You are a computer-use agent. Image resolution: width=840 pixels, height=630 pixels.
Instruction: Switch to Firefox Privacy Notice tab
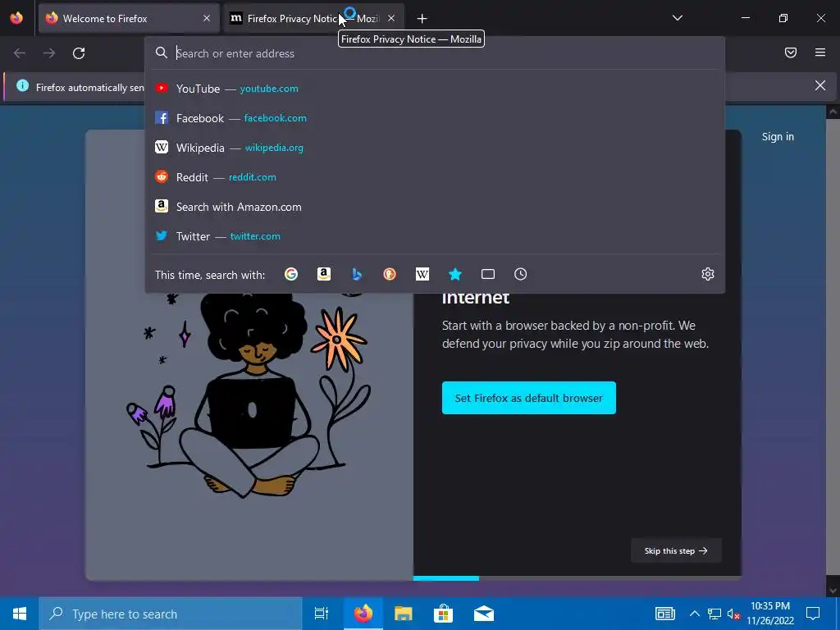(313, 18)
